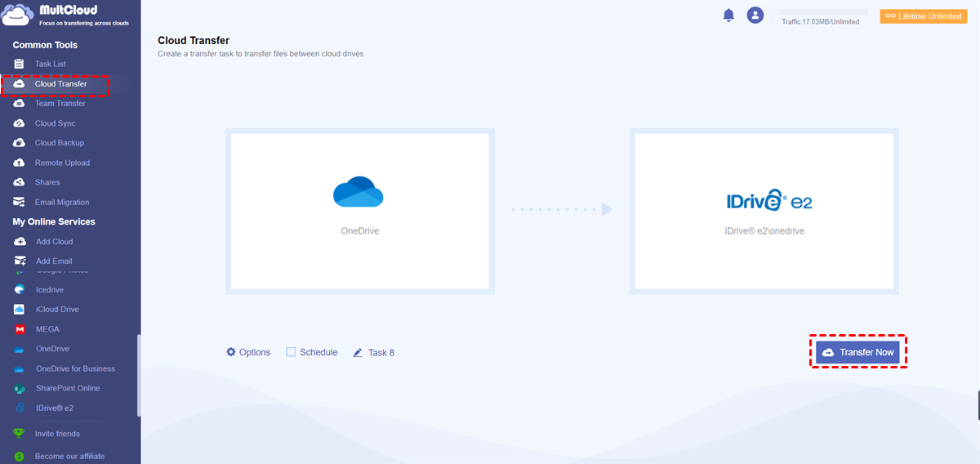This screenshot has width=980, height=464.
Task: Click Become our affiliate link
Action: click(69, 456)
